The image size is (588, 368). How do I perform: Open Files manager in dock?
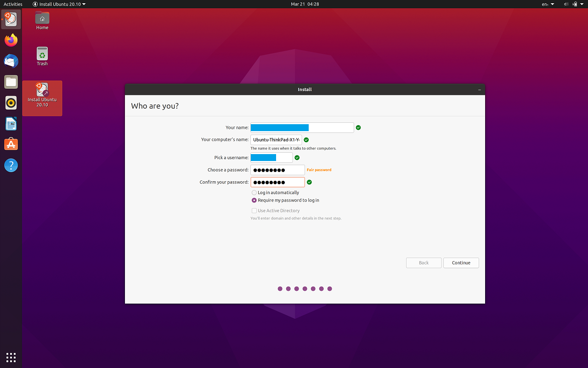[x=11, y=82]
